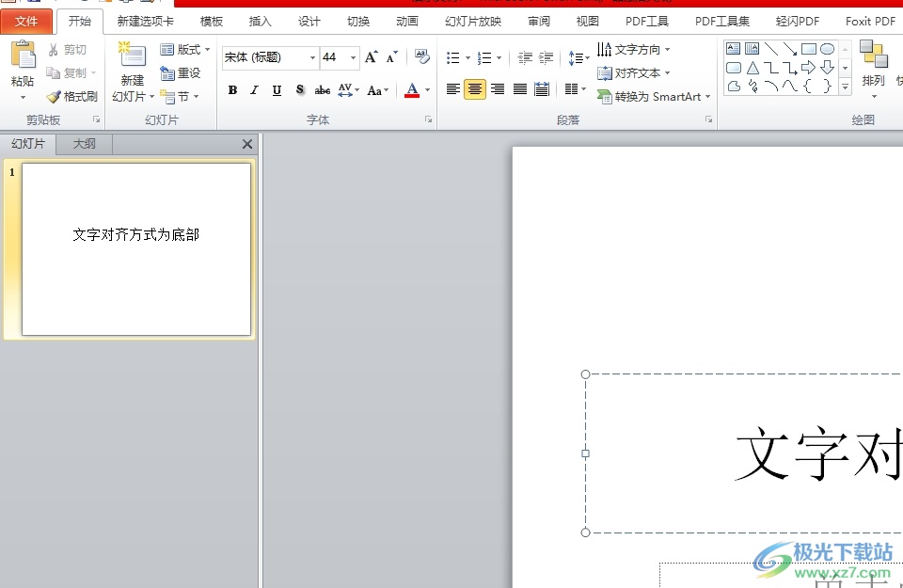Increase font size with the larger A
This screenshot has height=588, width=903.
click(372, 57)
